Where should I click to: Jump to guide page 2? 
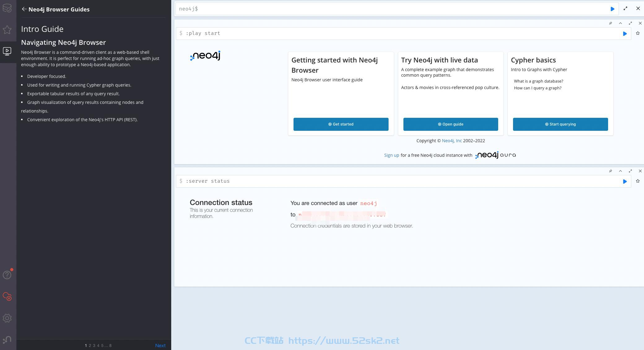point(90,346)
